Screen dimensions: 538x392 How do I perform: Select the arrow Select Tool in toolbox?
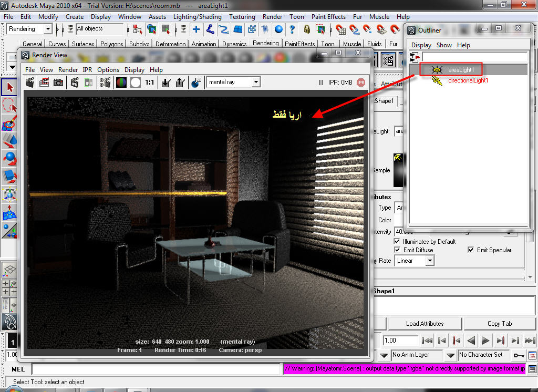10,87
